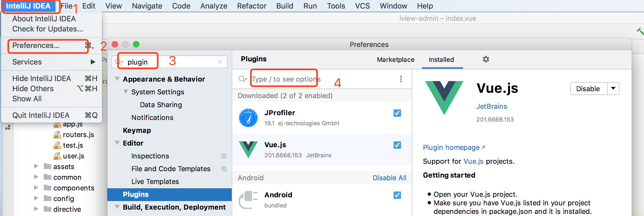Click Disable All for Android plugins
The width and height of the screenshot is (644, 216).
point(389,178)
